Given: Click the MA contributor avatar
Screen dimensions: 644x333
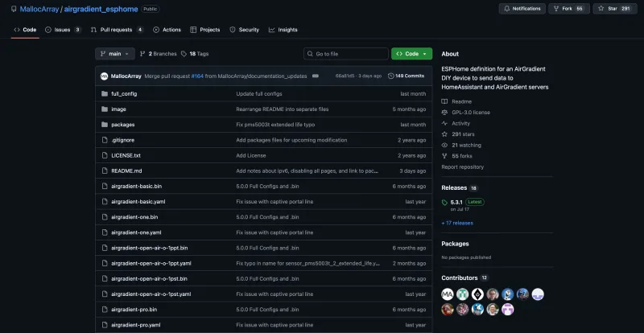Looking at the screenshot, I should coord(448,294).
